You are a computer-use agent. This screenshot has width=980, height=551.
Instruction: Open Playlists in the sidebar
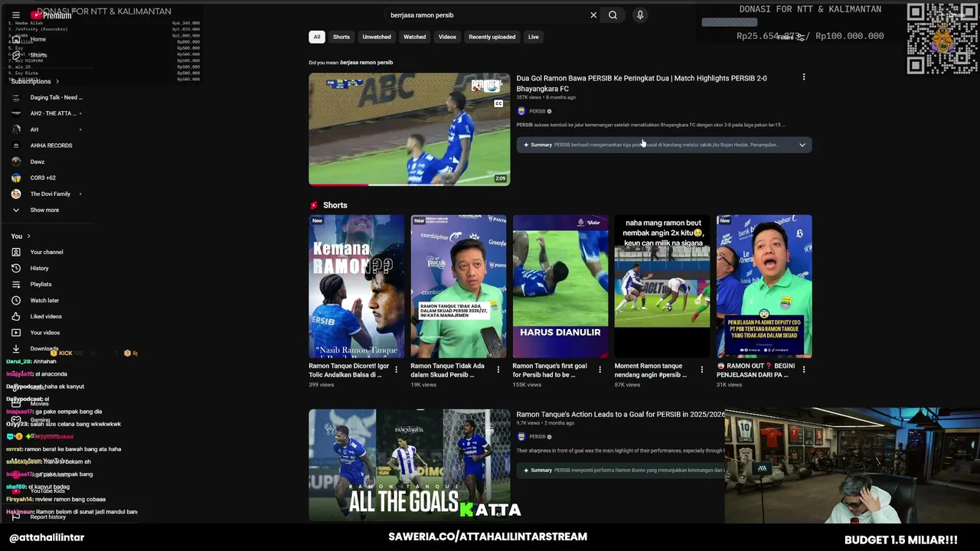click(41, 284)
